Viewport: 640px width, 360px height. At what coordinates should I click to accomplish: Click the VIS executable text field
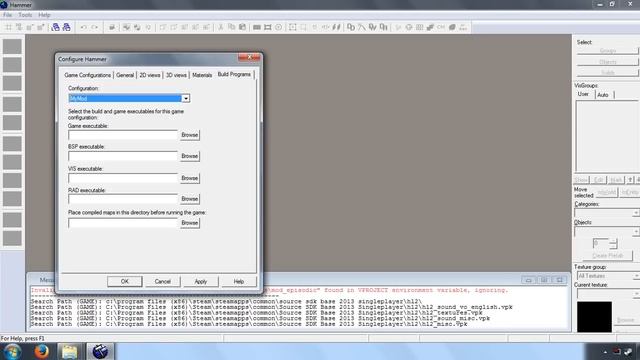coord(123,178)
